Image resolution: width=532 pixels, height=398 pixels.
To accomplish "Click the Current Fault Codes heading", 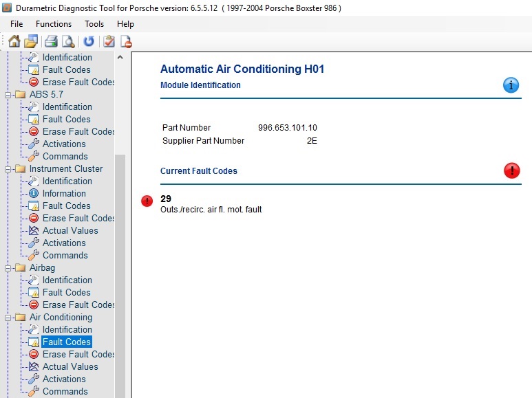I will [x=198, y=171].
